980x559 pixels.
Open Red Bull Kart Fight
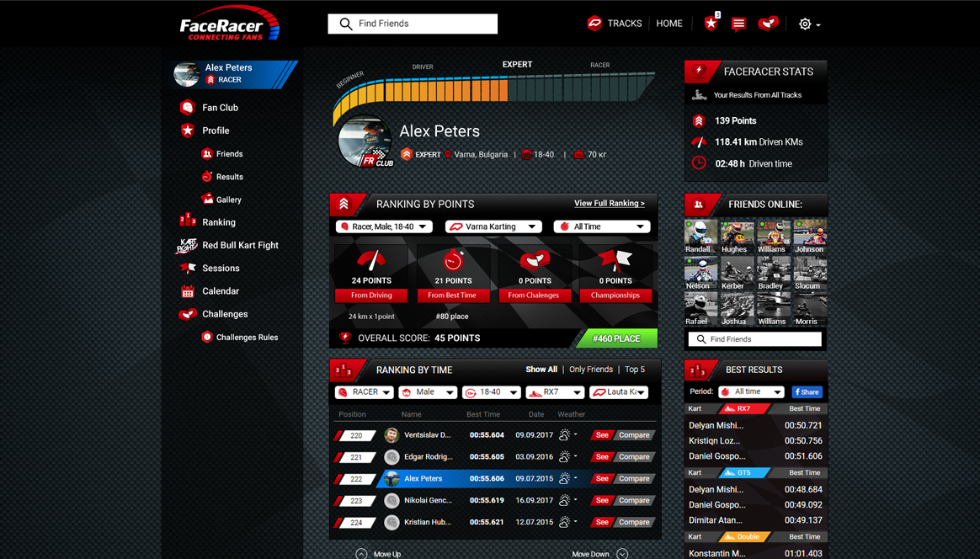point(240,245)
